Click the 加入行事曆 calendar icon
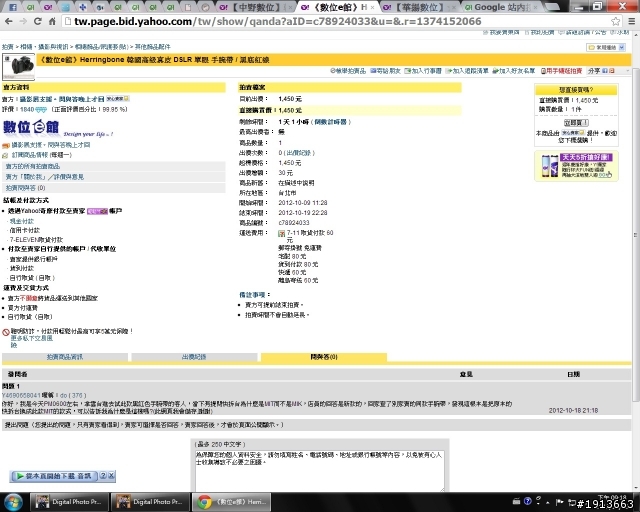Screen dimensions: 640x512 [x=407, y=71]
